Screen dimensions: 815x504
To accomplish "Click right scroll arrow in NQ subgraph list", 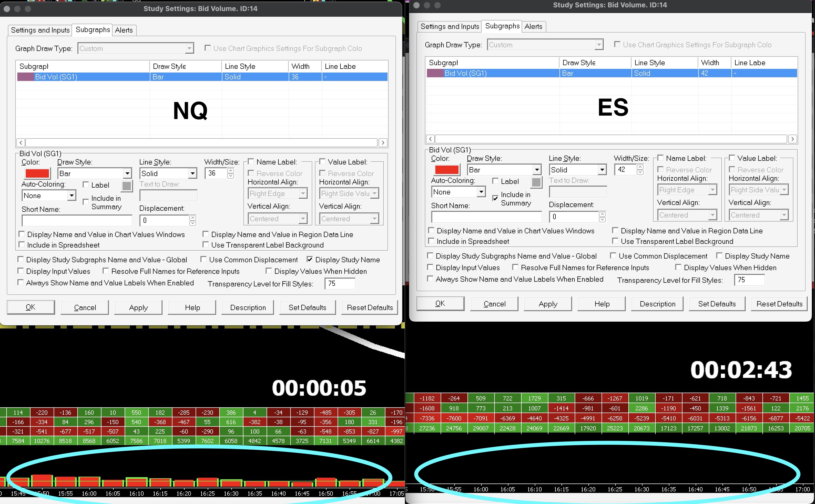I will [x=383, y=143].
